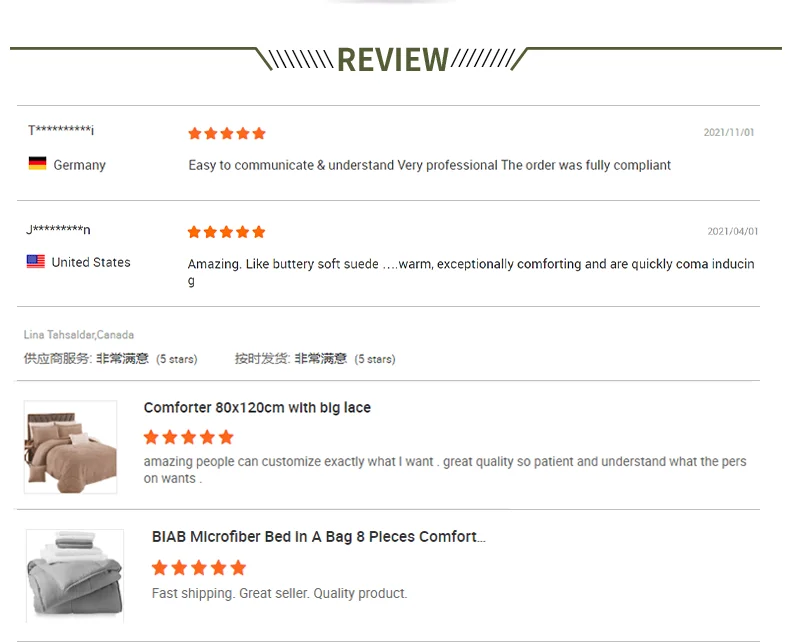Viewport: 790px width, 642px height.
Task: Open the gray bed-in-a-bag thumbnail
Action: [x=74, y=575]
